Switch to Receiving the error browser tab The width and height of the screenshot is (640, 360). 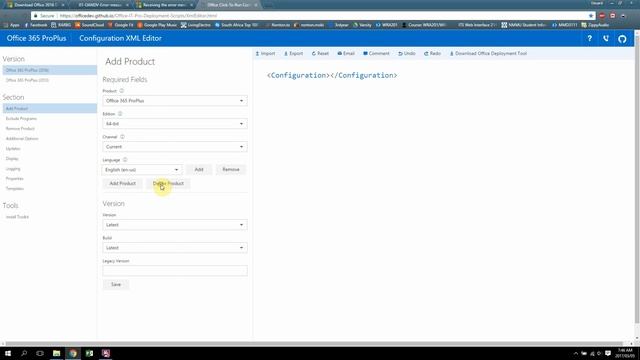pos(164,5)
